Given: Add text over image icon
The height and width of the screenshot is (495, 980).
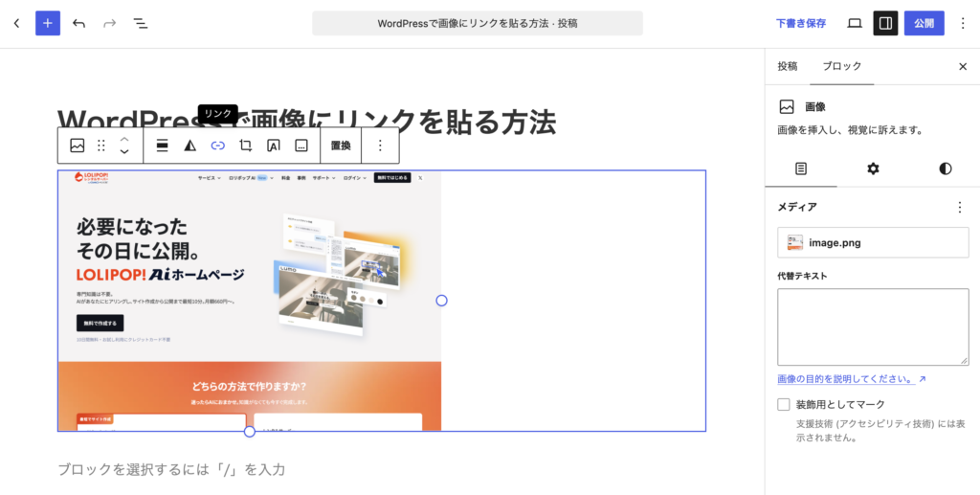Looking at the screenshot, I should coord(273,146).
